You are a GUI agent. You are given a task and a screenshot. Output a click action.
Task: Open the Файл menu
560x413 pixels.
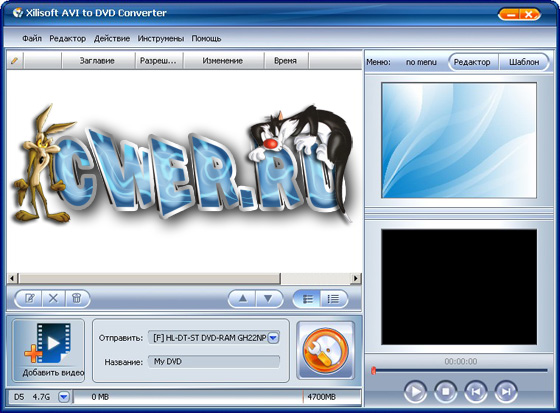[x=32, y=38]
